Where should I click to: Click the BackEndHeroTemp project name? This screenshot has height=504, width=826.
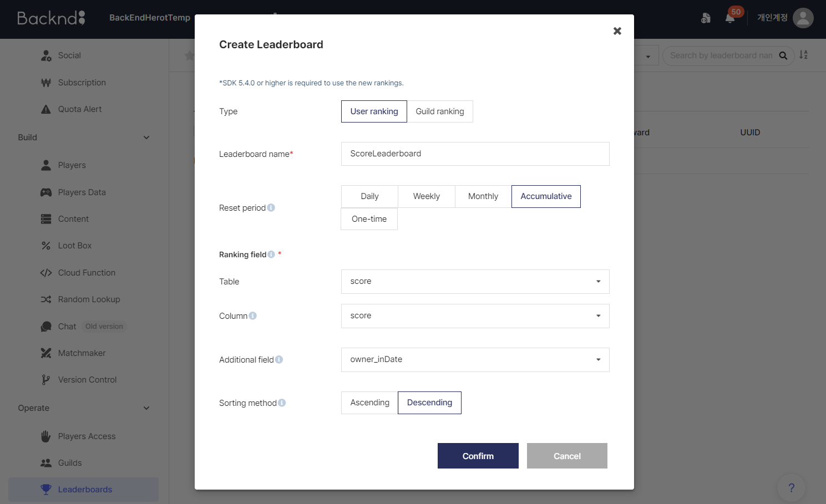(x=150, y=18)
